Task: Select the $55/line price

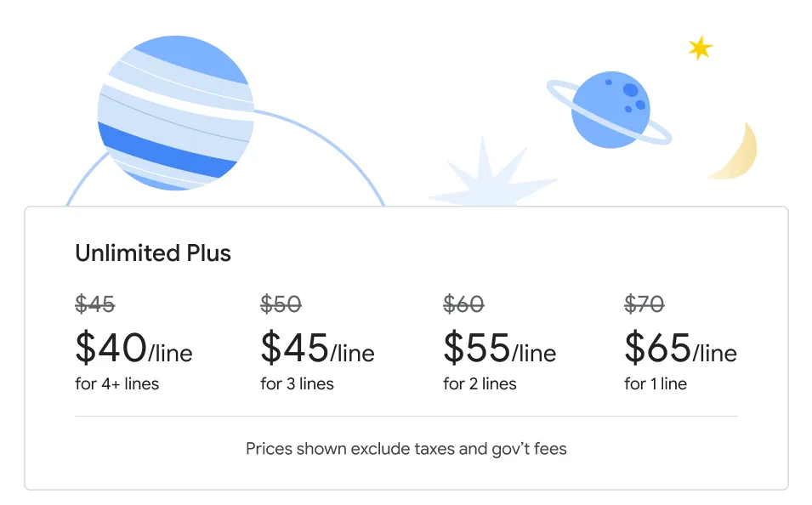Action: pyautogui.click(x=500, y=348)
